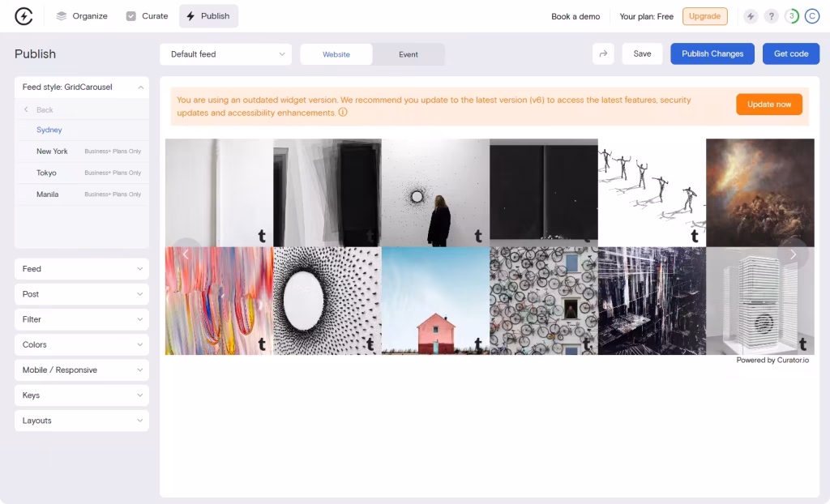830x504 pixels.
Task: Click Tumblr icon on dancing figures post
Action: (695, 236)
